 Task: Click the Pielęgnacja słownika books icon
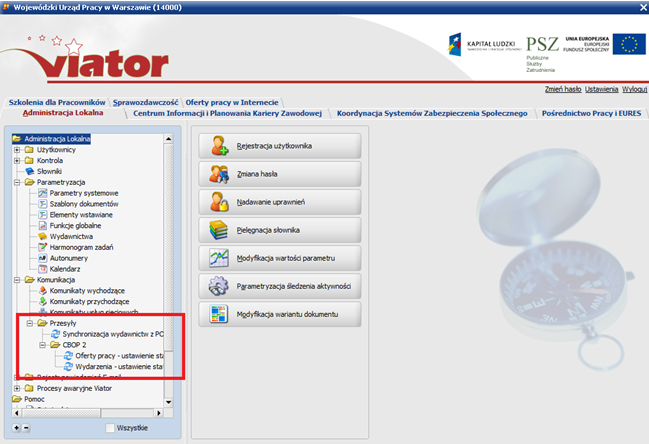(x=219, y=230)
